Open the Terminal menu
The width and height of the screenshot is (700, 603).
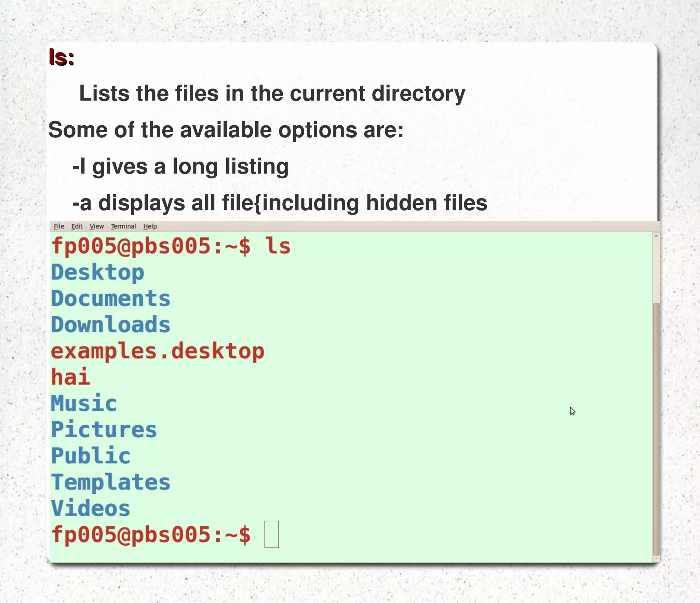(x=123, y=226)
